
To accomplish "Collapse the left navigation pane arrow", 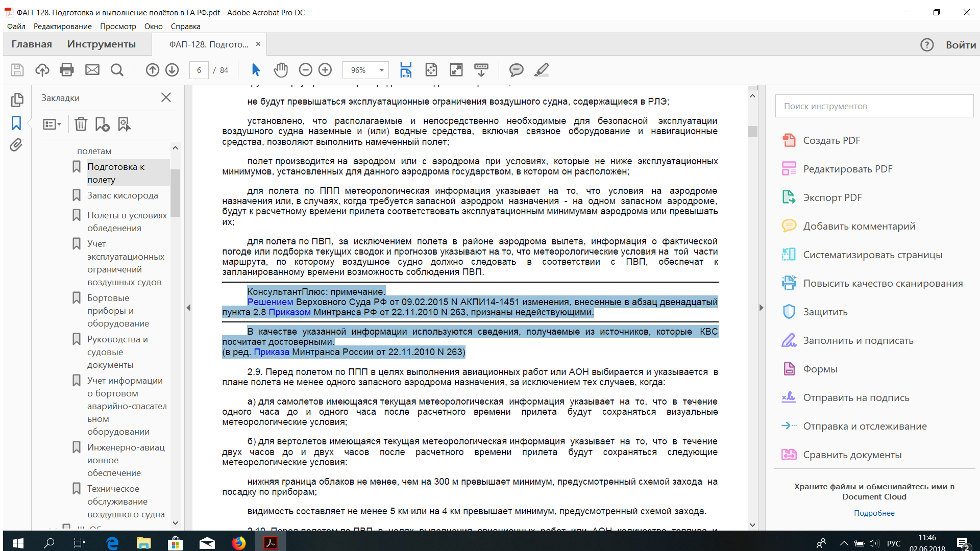I will [x=188, y=308].
